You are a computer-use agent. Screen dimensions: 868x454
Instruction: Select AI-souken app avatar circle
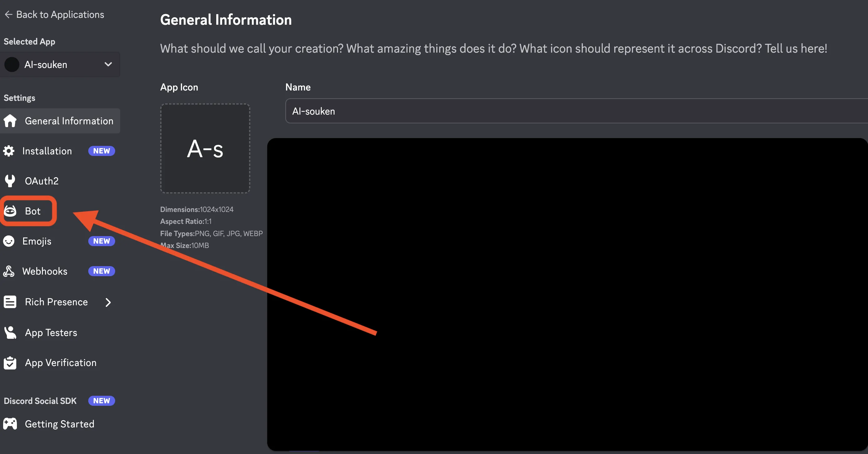pyautogui.click(x=12, y=64)
